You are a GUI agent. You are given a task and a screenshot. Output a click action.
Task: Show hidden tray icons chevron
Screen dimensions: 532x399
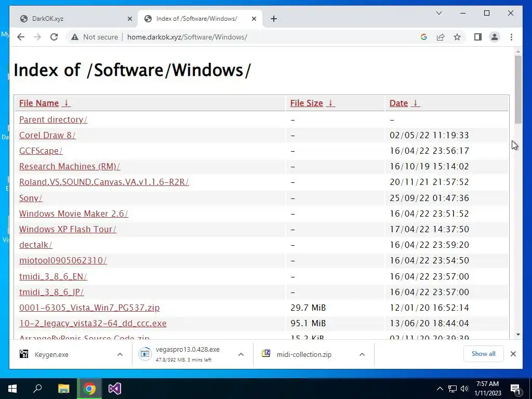click(440, 389)
